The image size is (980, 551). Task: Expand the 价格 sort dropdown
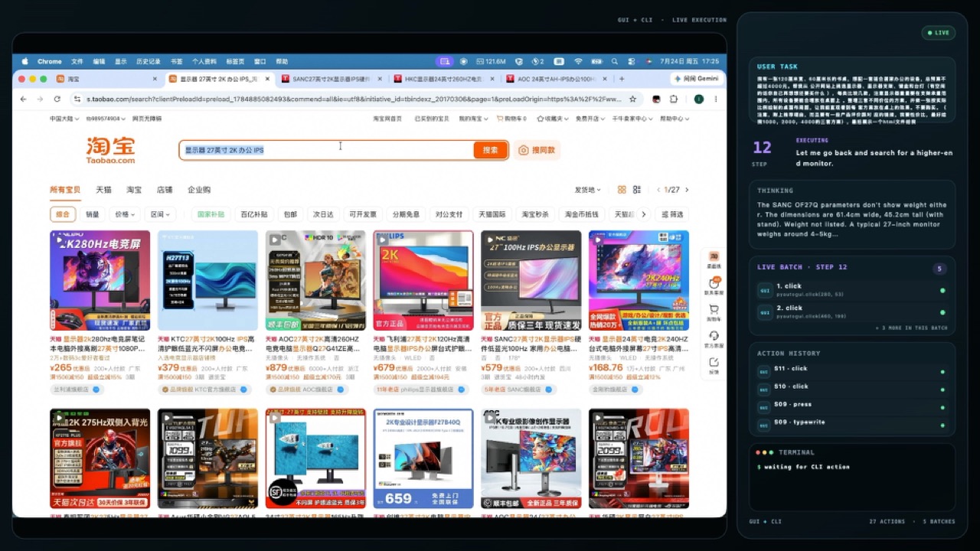(125, 214)
